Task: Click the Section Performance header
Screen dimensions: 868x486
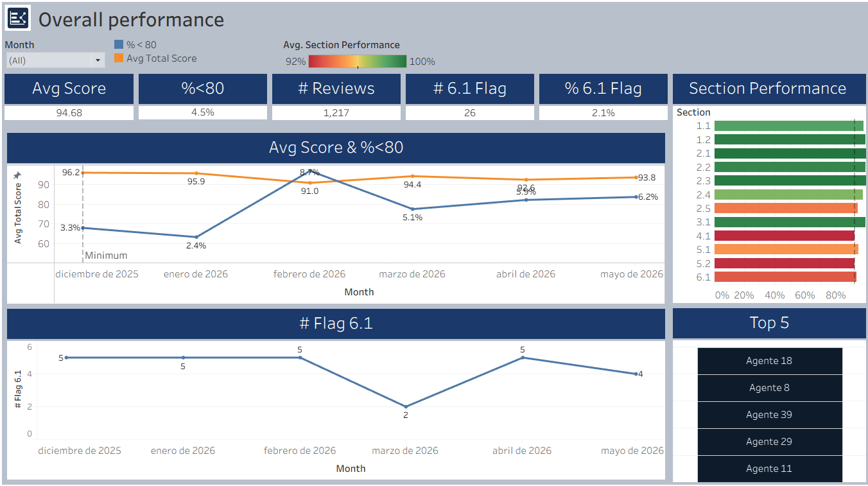Action: tap(768, 89)
